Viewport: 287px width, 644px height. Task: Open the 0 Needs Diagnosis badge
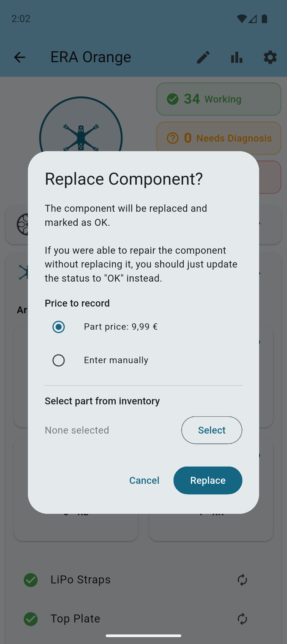[x=218, y=138]
